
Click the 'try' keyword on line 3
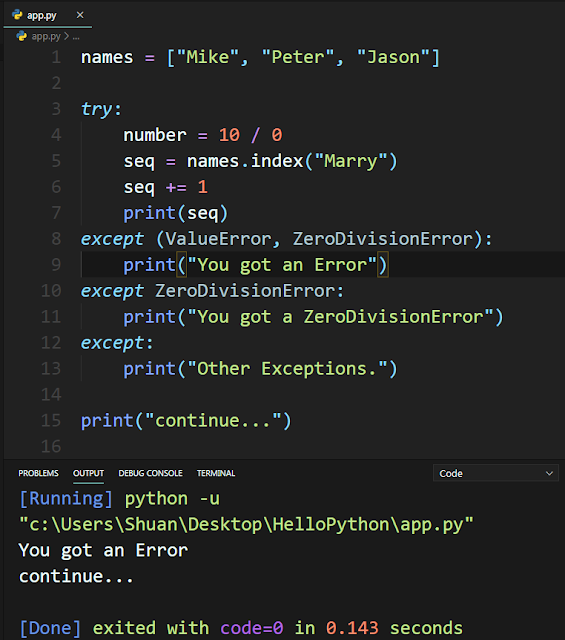96,109
